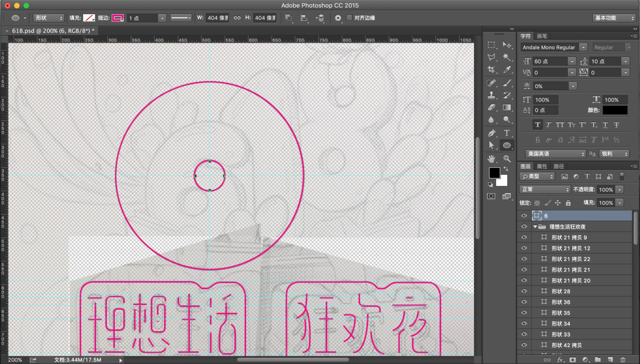Toggle layer filtering switch on/off

pyautogui.click(x=622, y=176)
